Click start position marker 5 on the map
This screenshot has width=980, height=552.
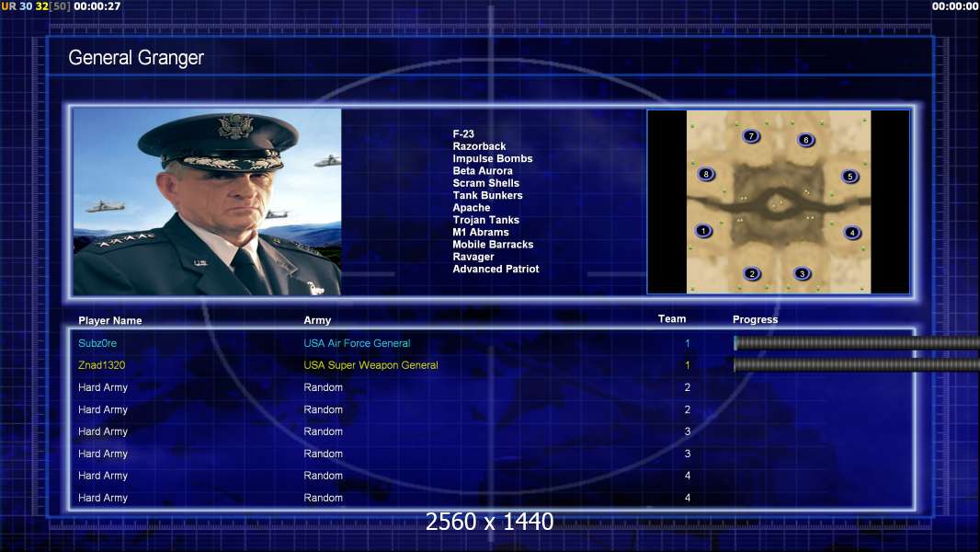pyautogui.click(x=849, y=177)
